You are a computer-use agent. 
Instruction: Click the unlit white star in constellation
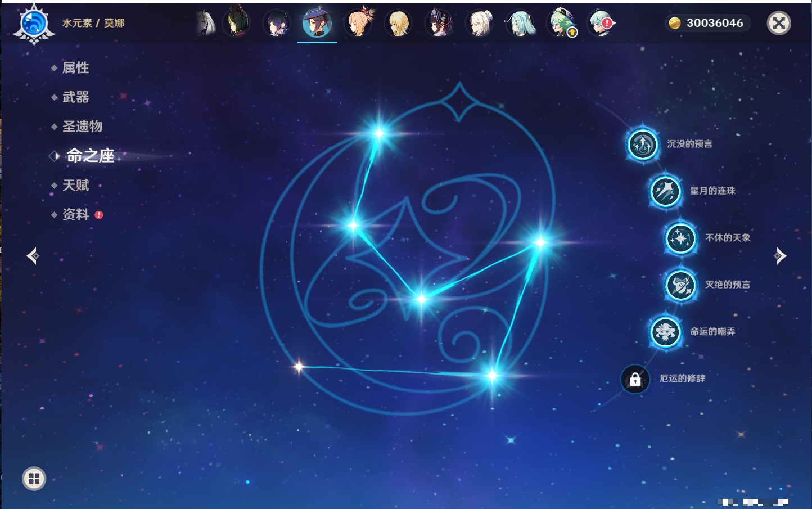point(299,367)
